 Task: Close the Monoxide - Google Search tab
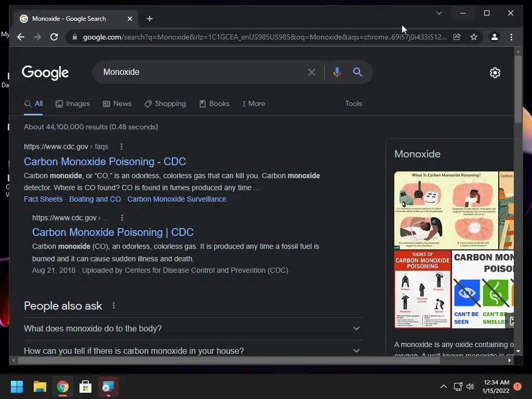129,19
